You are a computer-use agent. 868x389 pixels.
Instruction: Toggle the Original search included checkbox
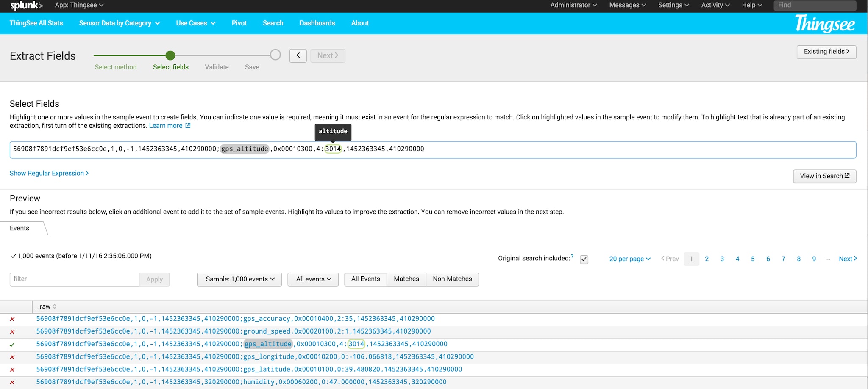(584, 259)
